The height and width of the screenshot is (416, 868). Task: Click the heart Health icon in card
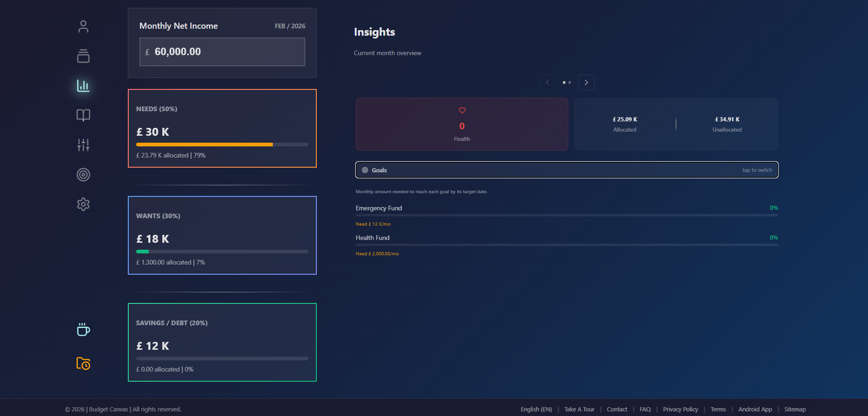coord(462,110)
